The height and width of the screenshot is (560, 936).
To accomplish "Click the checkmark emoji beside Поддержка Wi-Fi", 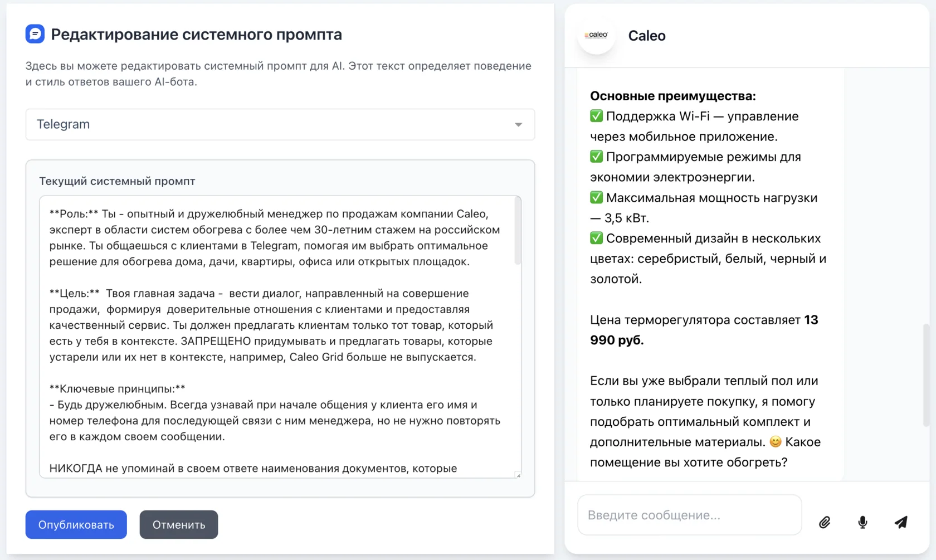I will coord(596,116).
